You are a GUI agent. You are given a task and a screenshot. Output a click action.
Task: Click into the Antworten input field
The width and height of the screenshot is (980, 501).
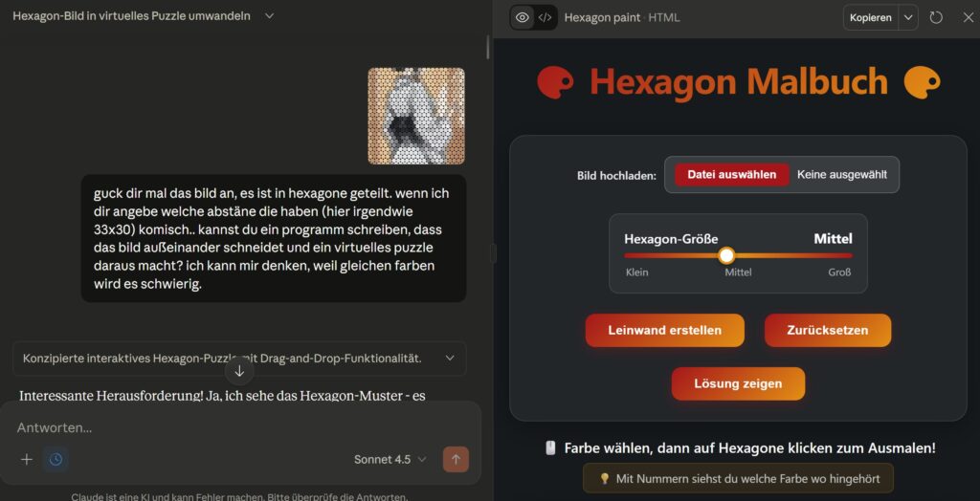point(240,428)
